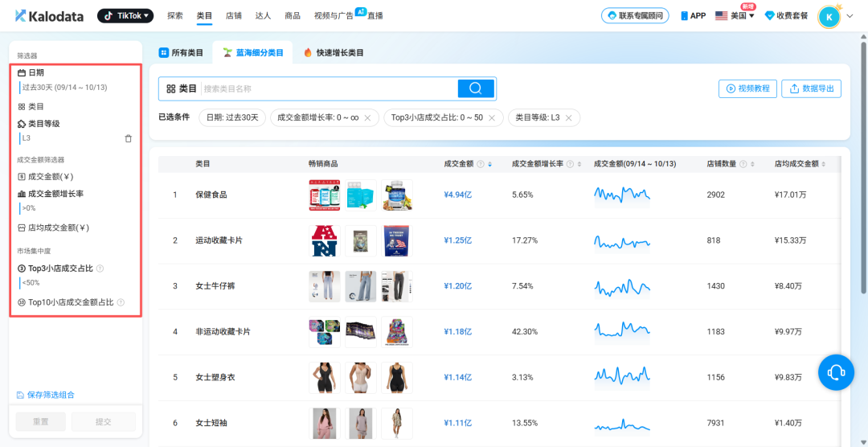868x447 pixels.
Task: Remove the 类目等级: L3 filter chip
Action: 568,117
